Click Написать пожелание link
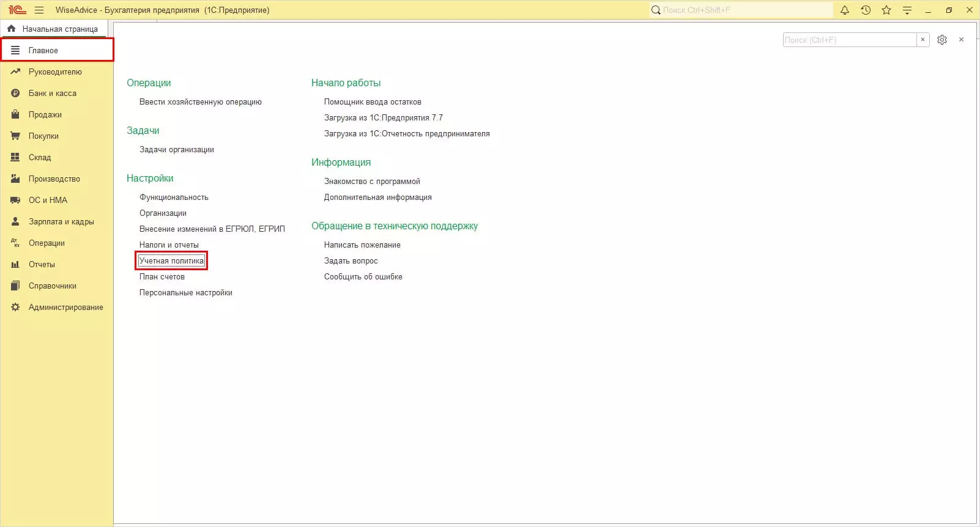 (x=362, y=245)
